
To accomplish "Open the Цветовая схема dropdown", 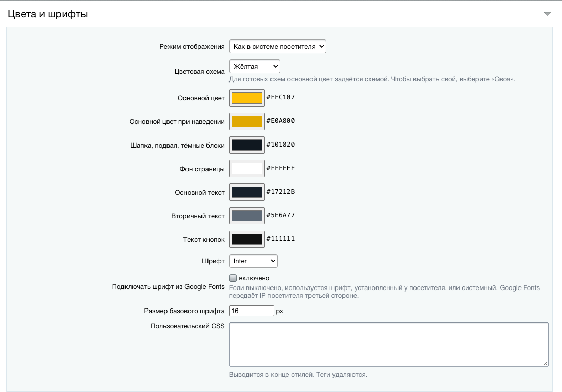I will (x=255, y=66).
